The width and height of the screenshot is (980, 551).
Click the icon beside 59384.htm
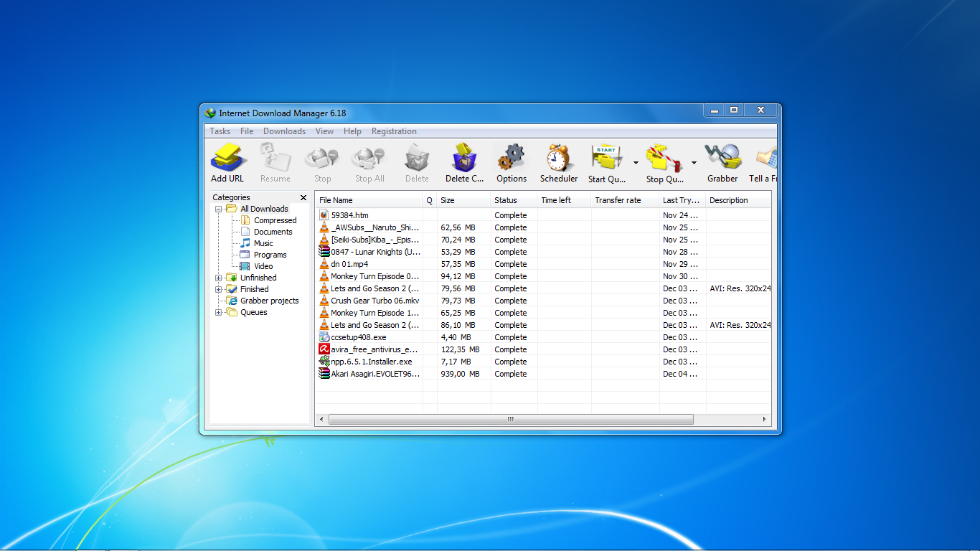point(324,215)
